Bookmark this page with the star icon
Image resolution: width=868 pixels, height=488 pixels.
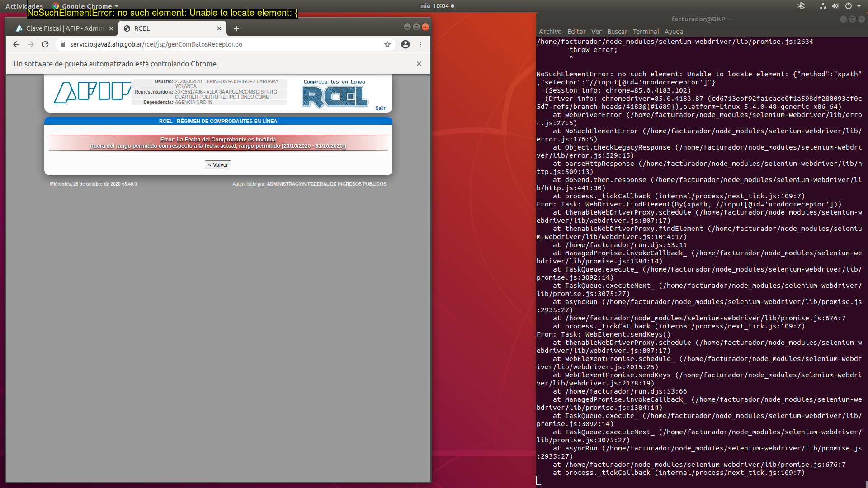387,44
